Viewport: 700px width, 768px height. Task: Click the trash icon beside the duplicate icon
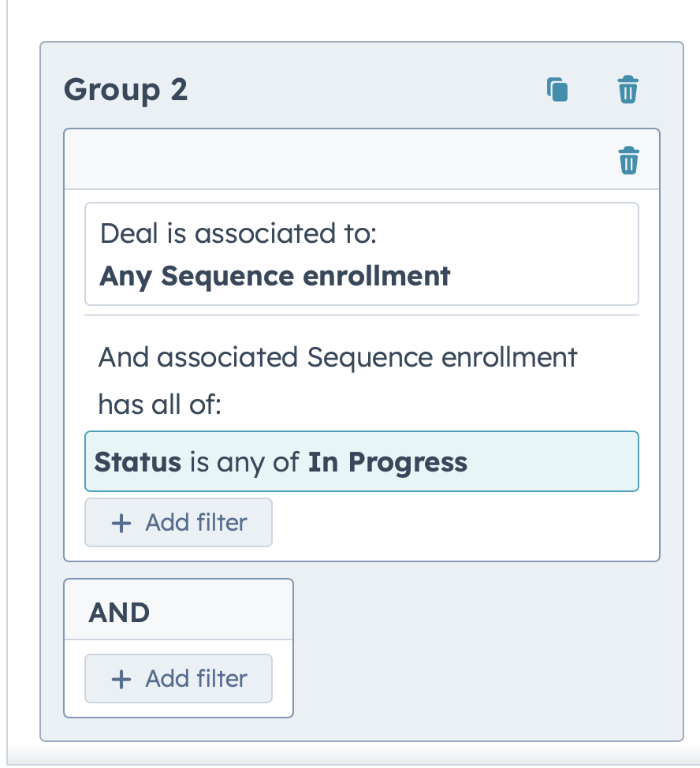click(x=627, y=89)
